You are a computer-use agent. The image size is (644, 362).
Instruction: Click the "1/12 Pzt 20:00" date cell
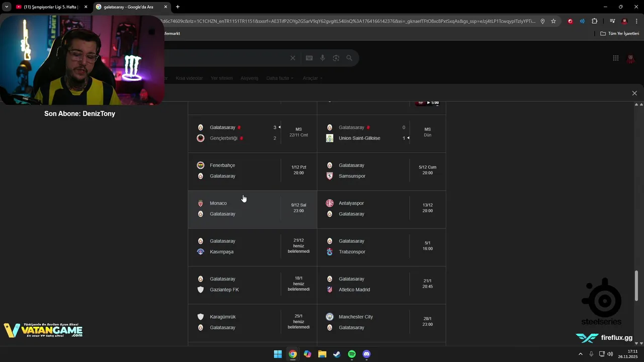tap(299, 170)
